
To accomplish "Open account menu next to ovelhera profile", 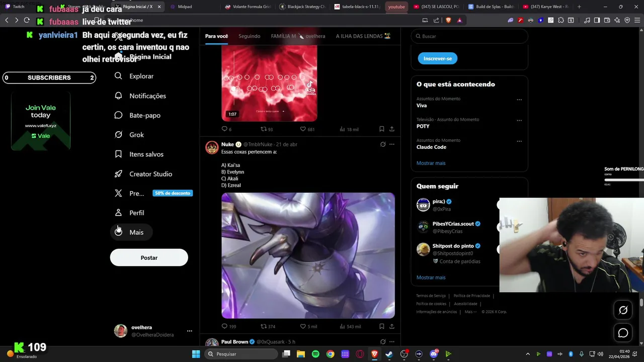I will tap(190, 331).
